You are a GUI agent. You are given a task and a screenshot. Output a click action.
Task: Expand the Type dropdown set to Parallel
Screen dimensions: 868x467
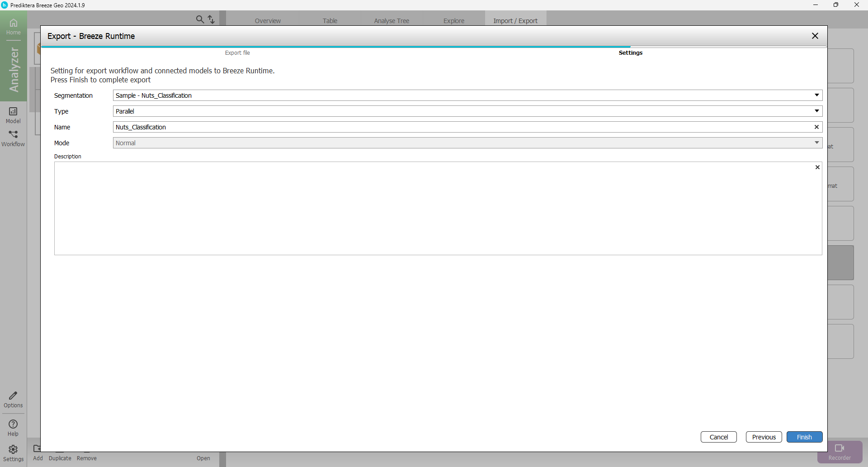click(816, 111)
